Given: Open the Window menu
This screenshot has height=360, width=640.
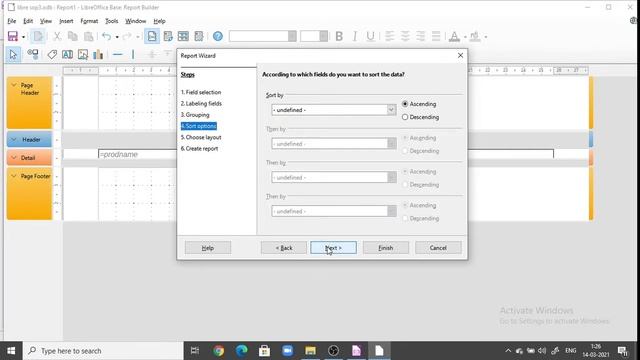Looking at the screenshot, I should [136, 21].
